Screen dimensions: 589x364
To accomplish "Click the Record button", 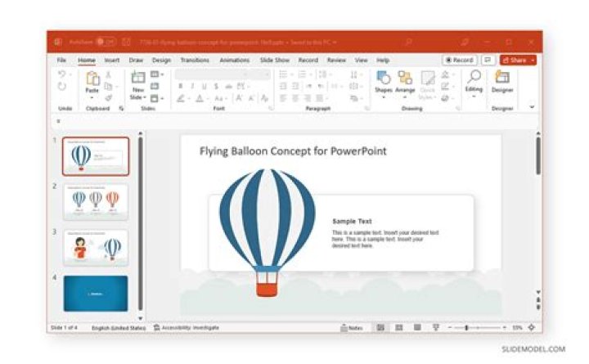I will (460, 60).
